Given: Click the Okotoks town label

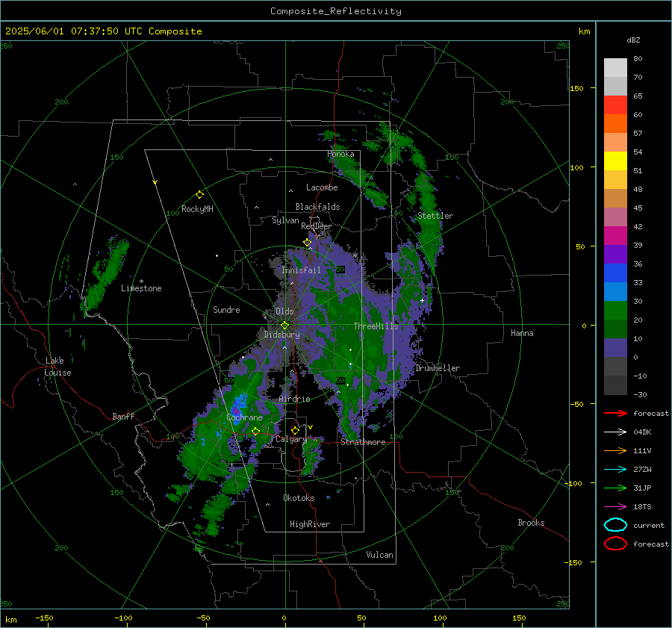Looking at the screenshot, I should [299, 498].
